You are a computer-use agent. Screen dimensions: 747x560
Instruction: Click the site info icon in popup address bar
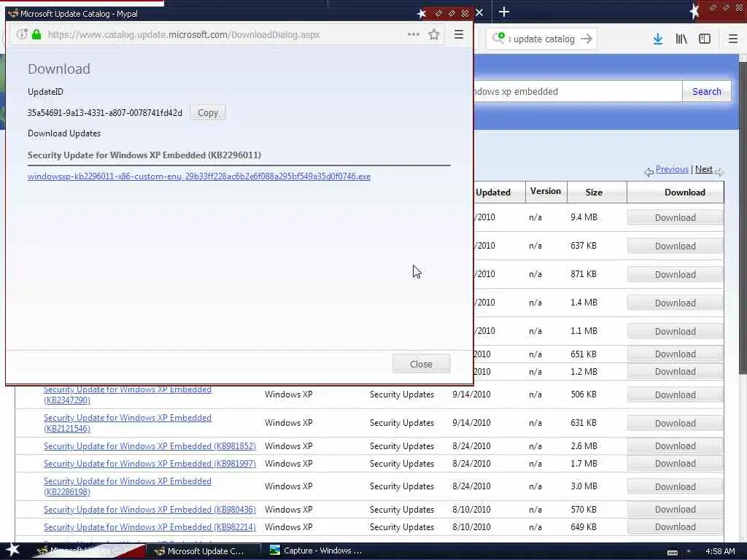(22, 34)
